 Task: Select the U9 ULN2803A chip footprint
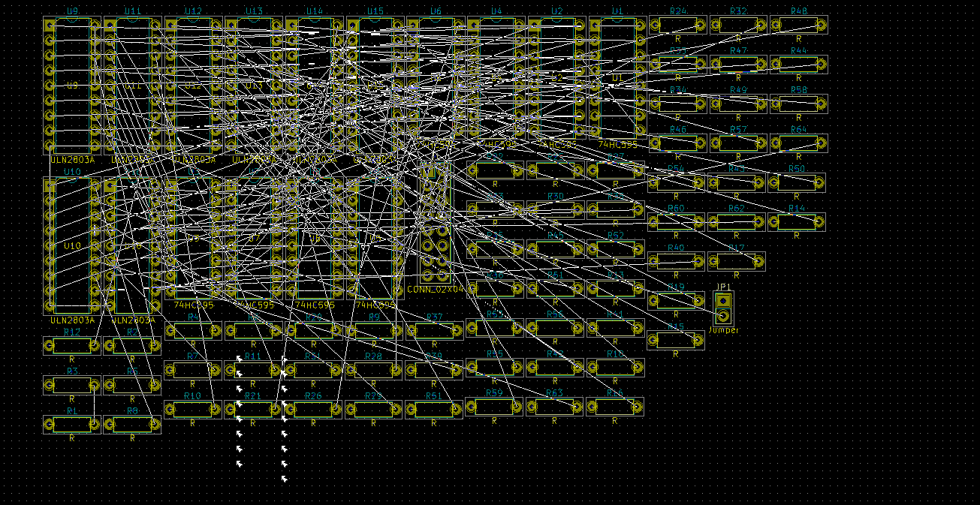(72, 86)
